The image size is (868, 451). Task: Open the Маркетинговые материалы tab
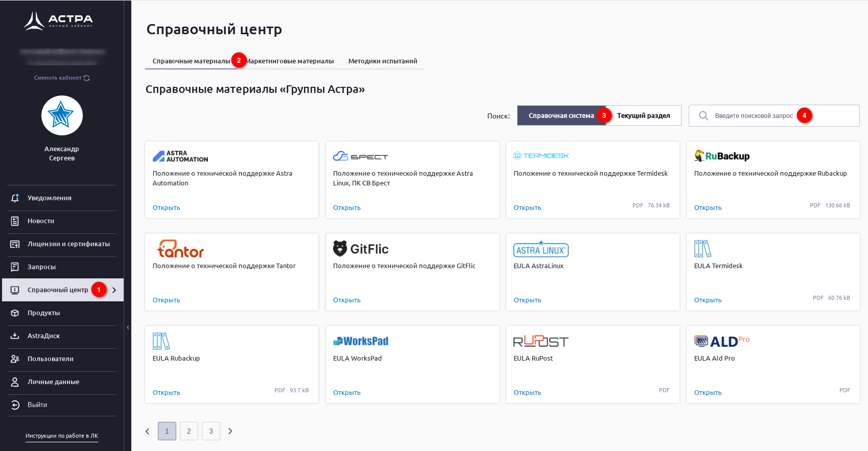tap(290, 61)
